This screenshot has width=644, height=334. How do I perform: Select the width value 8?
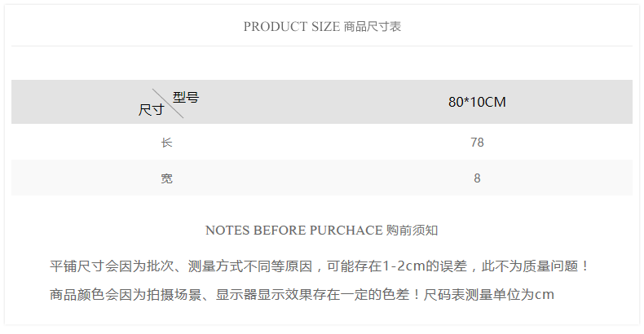[477, 178]
